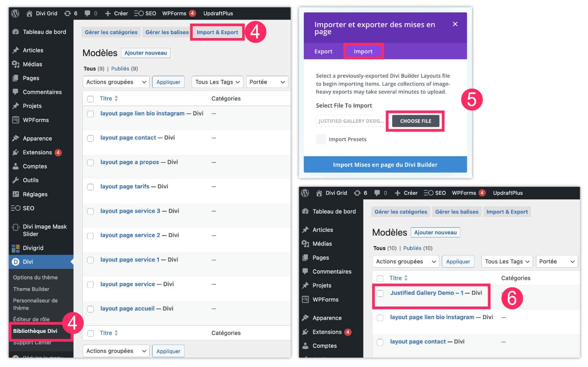The height and width of the screenshot is (367, 588).
Task: Tick top select-all checkbox beside Titre, left window
Action: 91,99
